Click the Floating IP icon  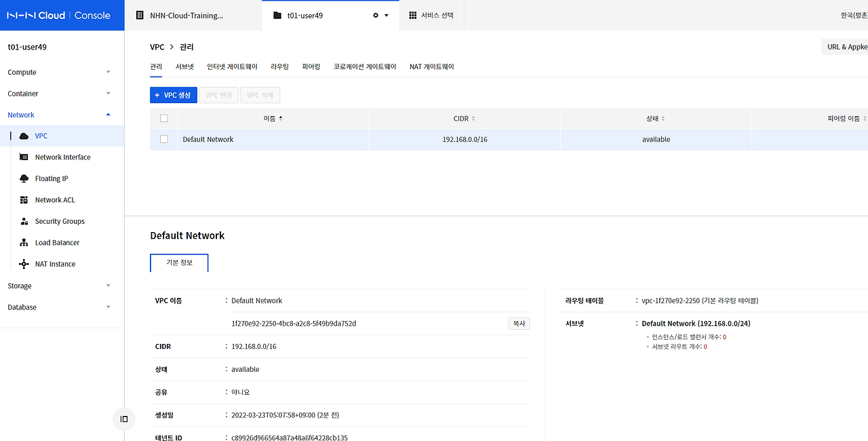pos(24,178)
